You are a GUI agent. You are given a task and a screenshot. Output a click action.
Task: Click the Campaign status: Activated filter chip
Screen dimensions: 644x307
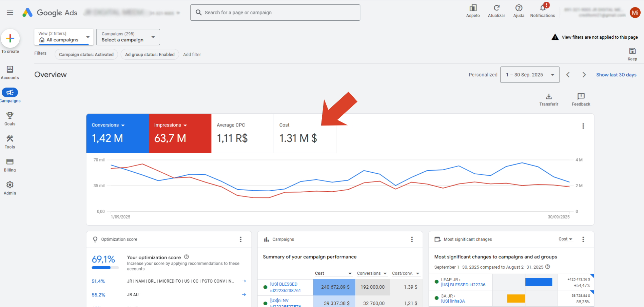(86, 55)
